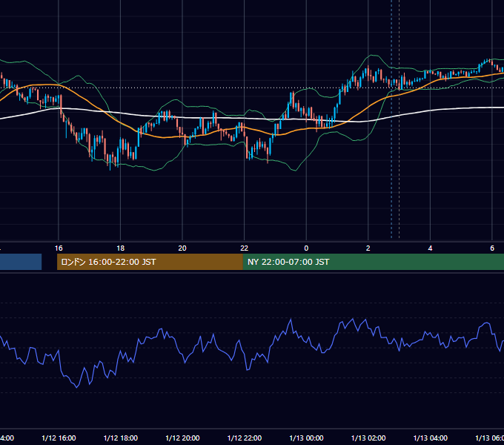504x445 pixels.
Task: Click the 1/13 02:00 date label
Action: [x=368, y=438]
